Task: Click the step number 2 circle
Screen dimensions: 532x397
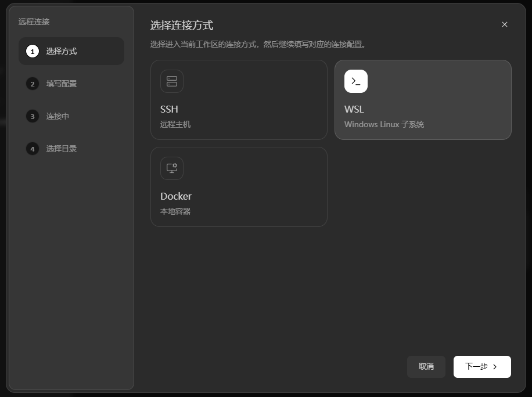Action: 33,84
